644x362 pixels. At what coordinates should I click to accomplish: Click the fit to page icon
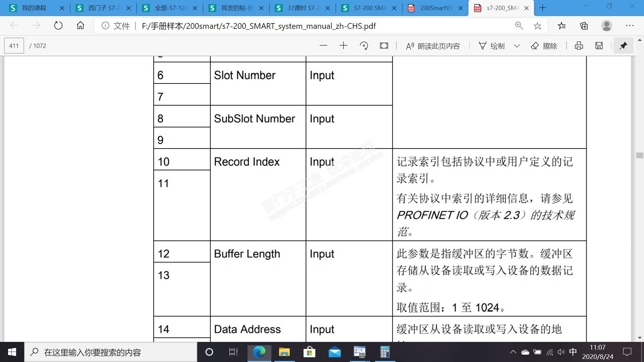tap(384, 46)
